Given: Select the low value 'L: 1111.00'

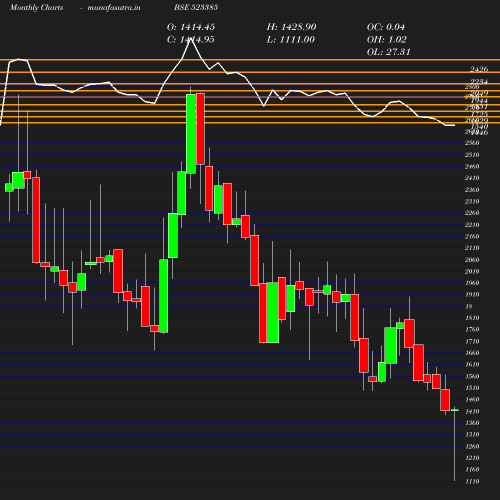Looking at the screenshot, I should (x=291, y=40).
